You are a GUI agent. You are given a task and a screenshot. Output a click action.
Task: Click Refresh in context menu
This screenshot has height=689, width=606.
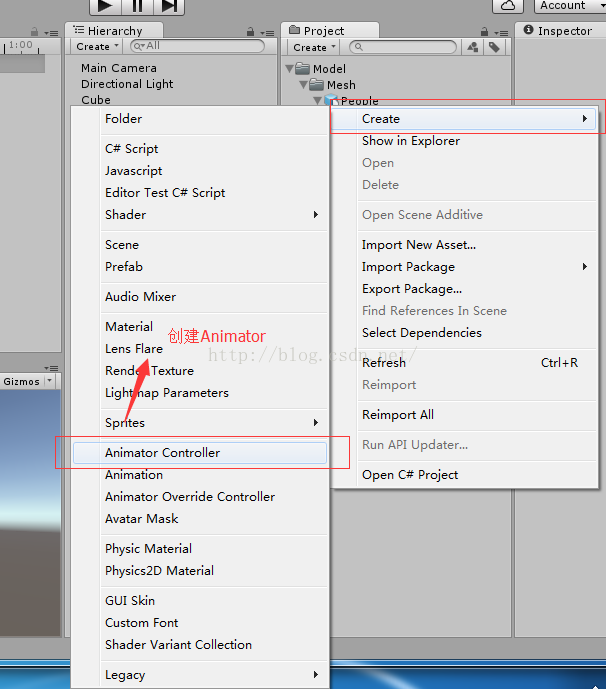pyautogui.click(x=464, y=363)
